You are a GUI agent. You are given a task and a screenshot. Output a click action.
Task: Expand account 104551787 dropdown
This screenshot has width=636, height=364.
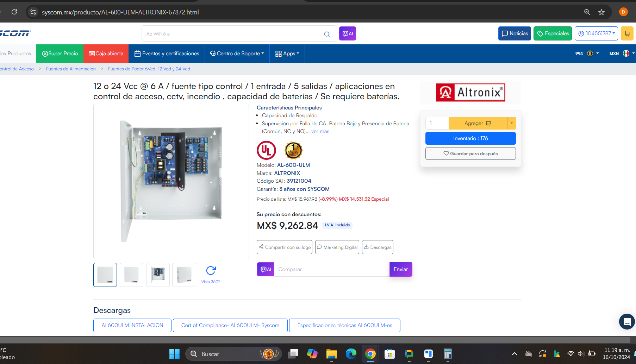click(596, 33)
